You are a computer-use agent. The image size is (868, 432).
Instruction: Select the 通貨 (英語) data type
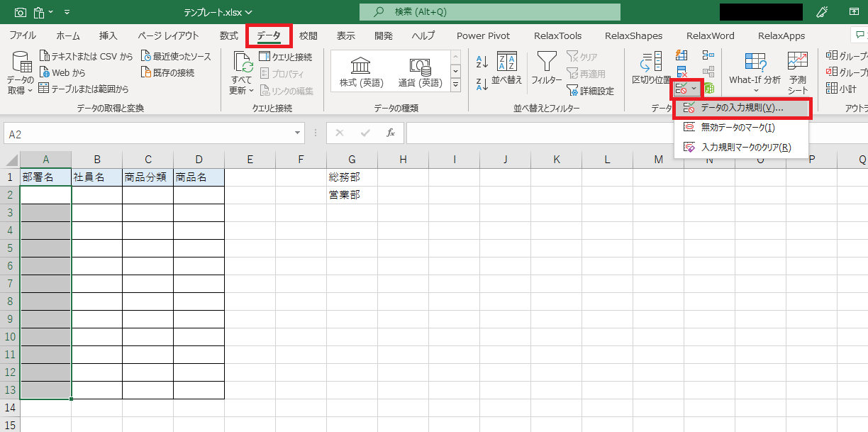click(x=420, y=73)
